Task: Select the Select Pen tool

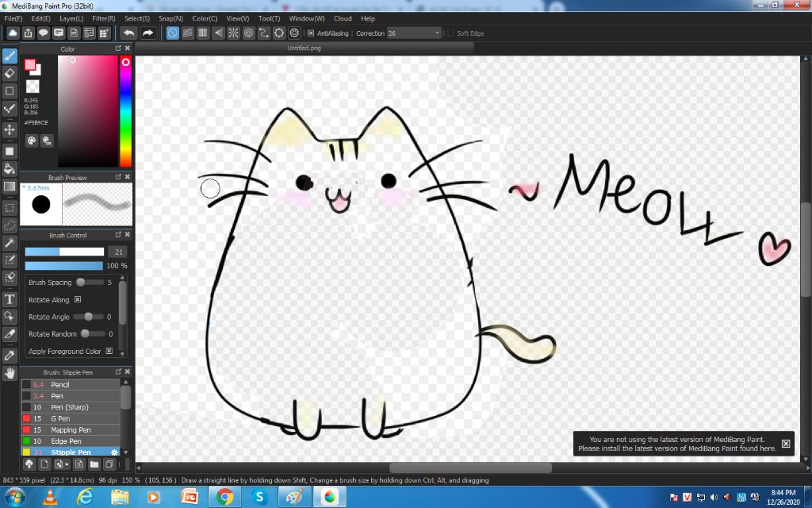Action: (x=10, y=260)
